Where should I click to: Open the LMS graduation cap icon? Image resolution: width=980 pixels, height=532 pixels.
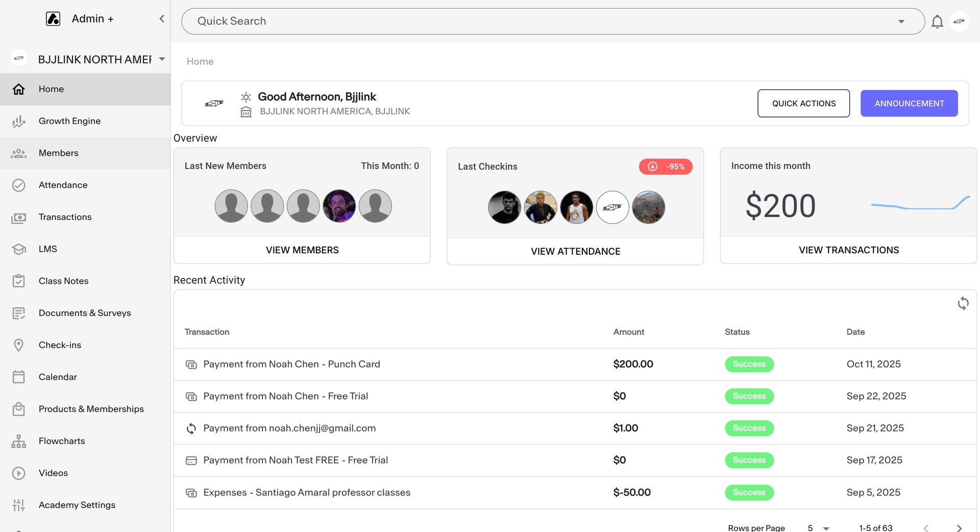tap(19, 249)
